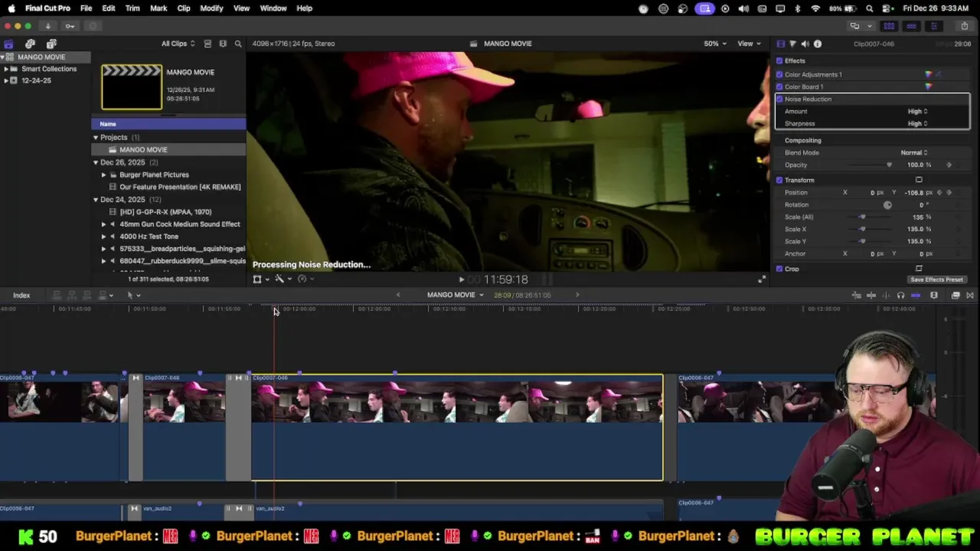Toggle the inspector panel visibility button
The image size is (980, 551).
pos(933,26)
